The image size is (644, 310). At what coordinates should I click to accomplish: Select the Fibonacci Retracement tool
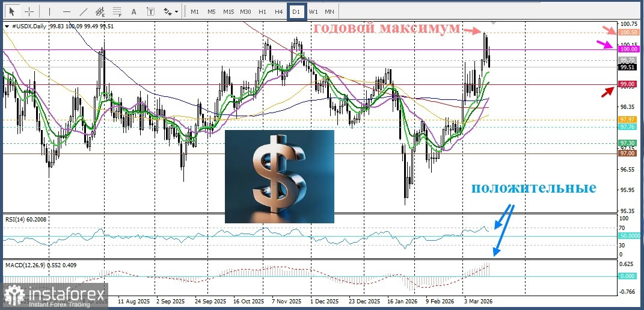coord(117,11)
